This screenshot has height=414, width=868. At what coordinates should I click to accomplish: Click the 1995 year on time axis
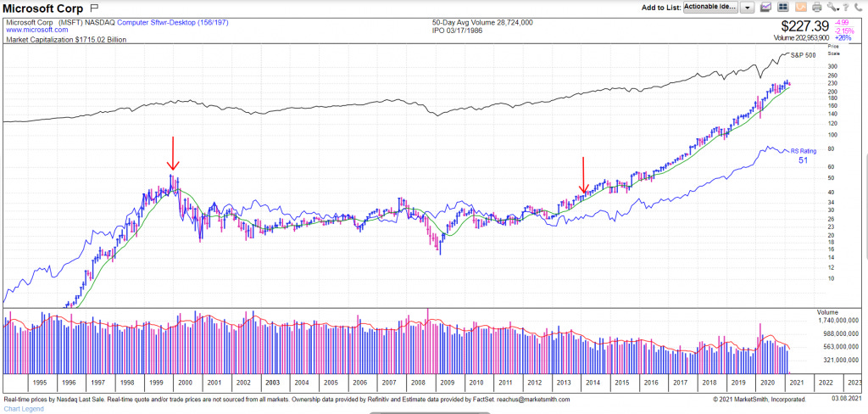tap(39, 383)
